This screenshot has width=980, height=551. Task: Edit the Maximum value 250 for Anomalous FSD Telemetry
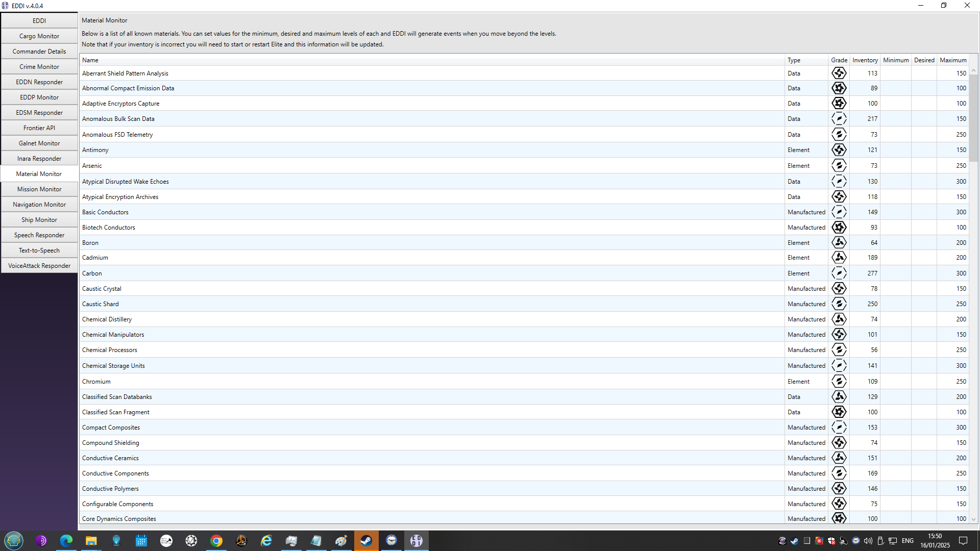(953, 134)
